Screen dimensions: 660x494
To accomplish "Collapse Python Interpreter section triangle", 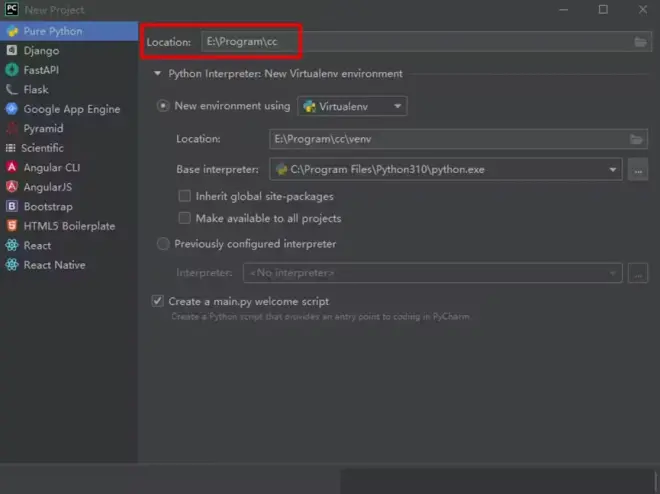I will click(x=157, y=74).
